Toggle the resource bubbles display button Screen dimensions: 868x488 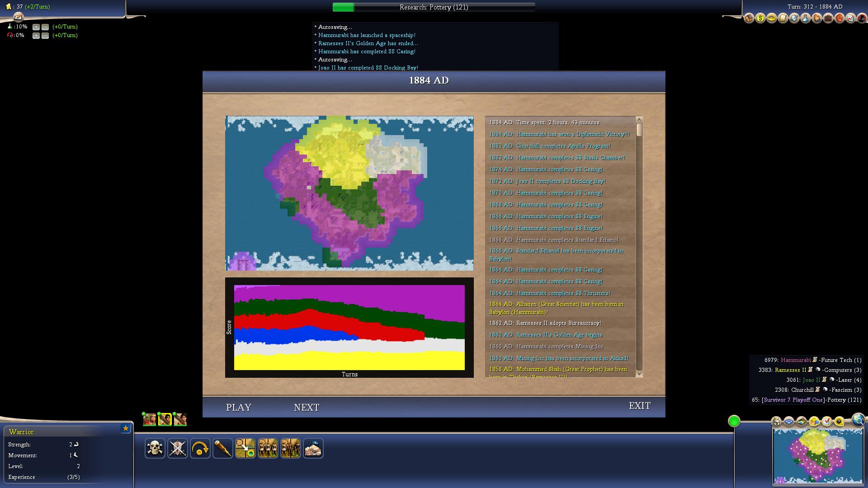tap(815, 422)
